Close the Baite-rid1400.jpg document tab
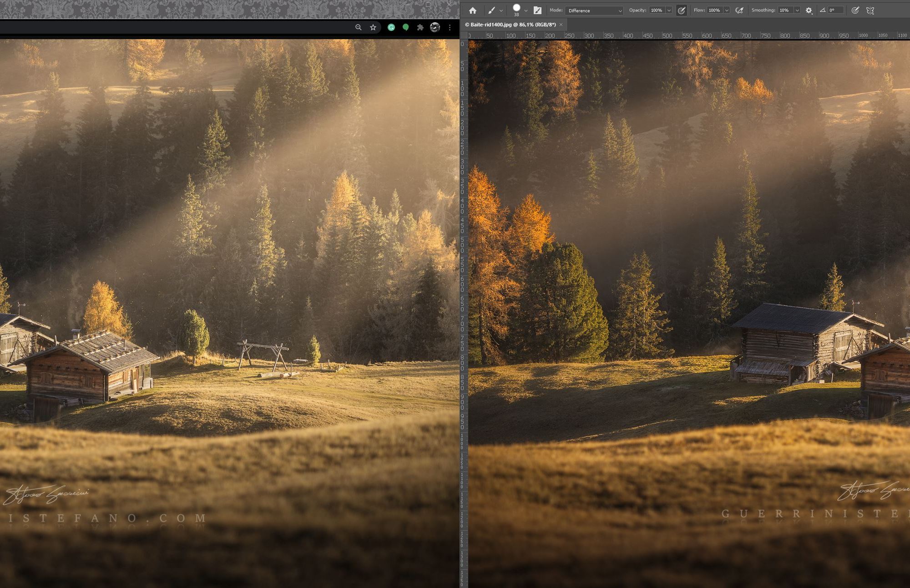Viewport: 910px width, 588px height. (x=561, y=25)
